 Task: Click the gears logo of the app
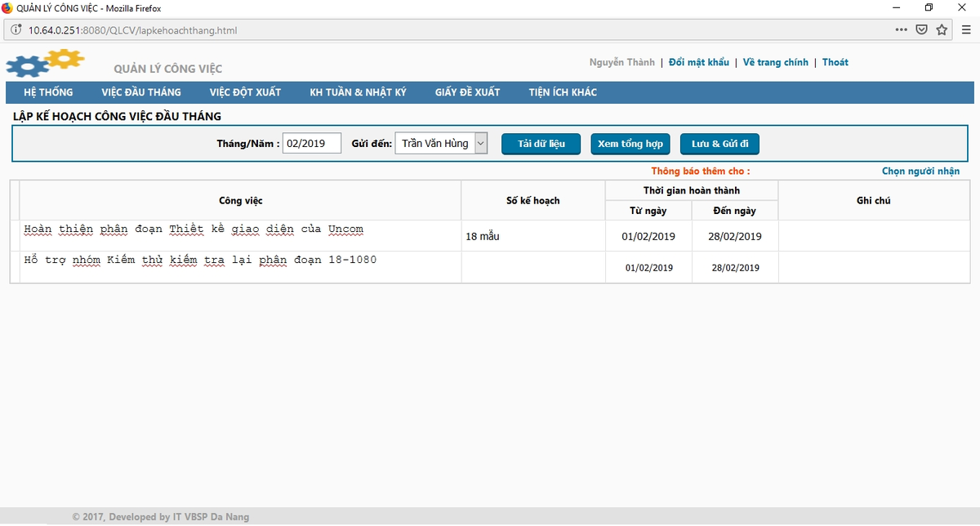pos(45,63)
